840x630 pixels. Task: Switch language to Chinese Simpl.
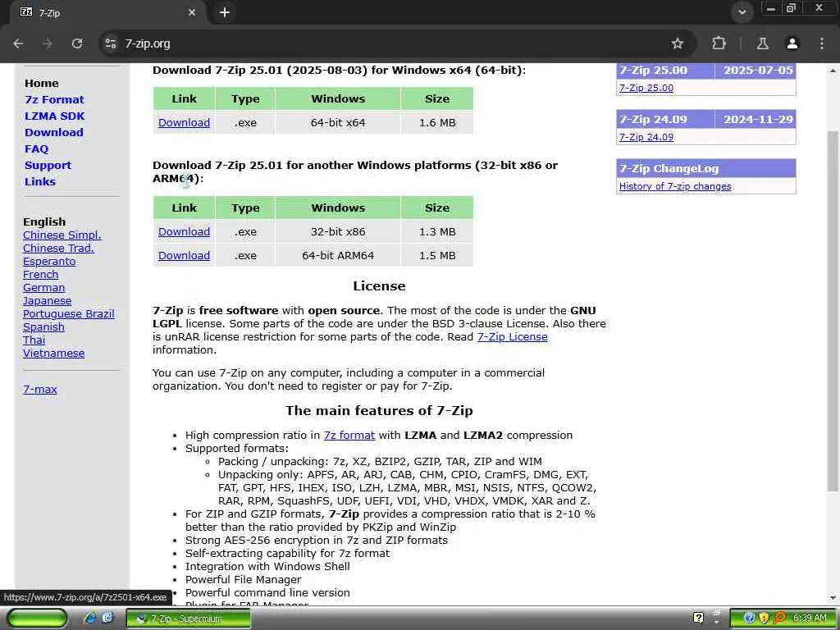tap(62, 235)
